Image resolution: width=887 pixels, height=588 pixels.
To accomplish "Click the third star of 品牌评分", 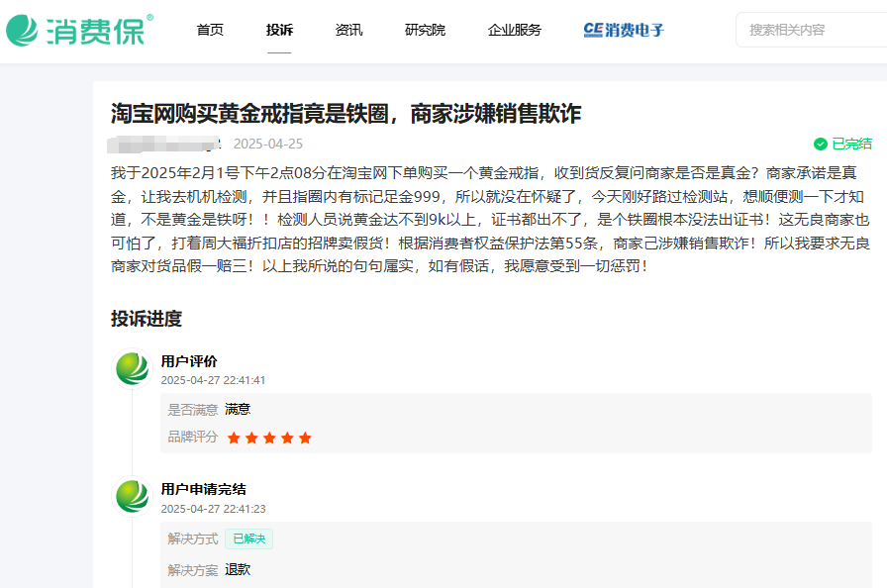I will (x=269, y=438).
